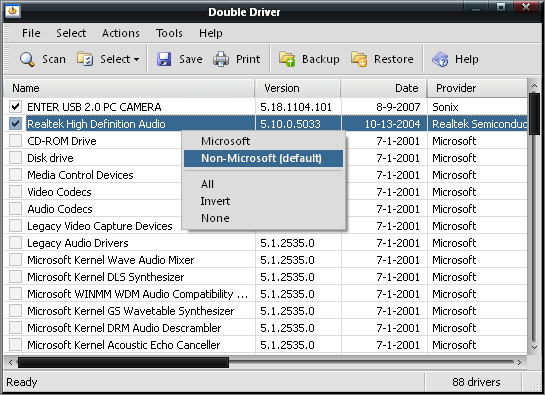Choose Microsoft in the select popup
Viewport: 545px width, 395px height.
click(x=263, y=141)
